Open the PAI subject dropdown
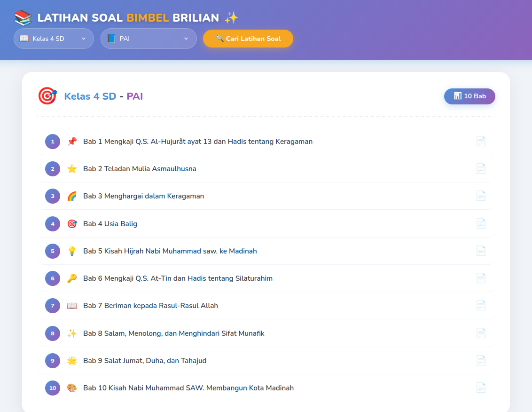Image resolution: width=532 pixels, height=412 pixels. 149,39
